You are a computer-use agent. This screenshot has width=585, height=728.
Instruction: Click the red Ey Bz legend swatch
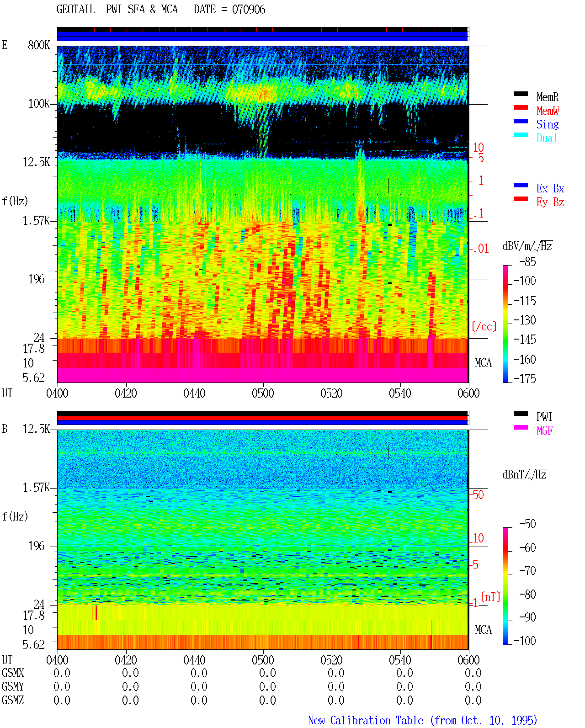pos(521,199)
